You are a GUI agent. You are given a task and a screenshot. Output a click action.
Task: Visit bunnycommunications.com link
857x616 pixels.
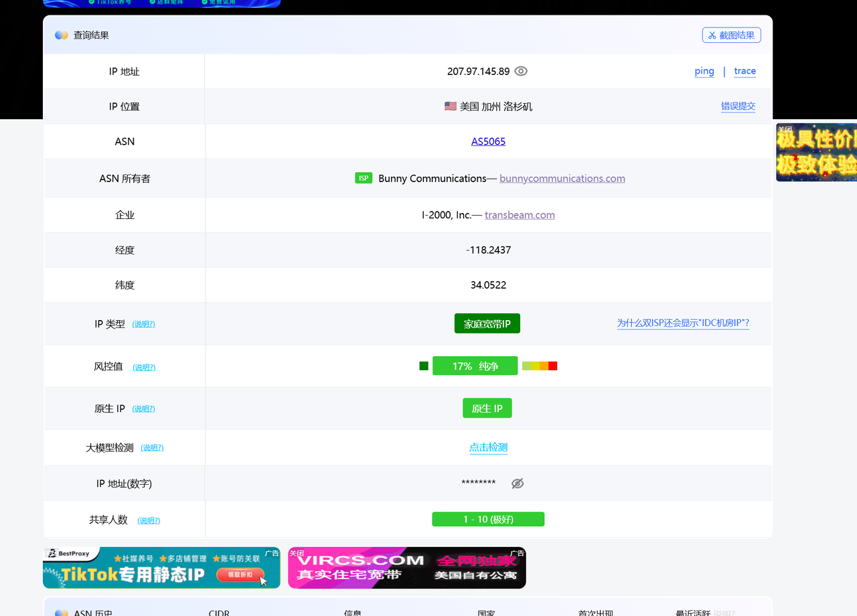point(562,178)
